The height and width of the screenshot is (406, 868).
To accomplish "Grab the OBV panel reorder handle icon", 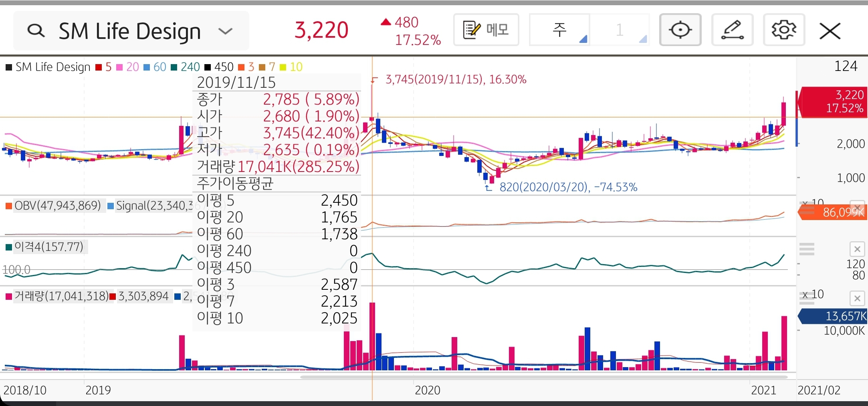I will [x=807, y=208].
